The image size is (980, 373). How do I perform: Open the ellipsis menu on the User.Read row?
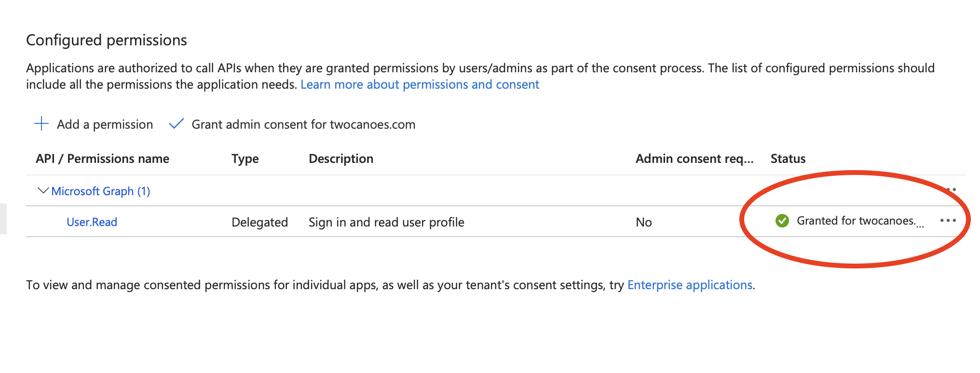click(948, 221)
